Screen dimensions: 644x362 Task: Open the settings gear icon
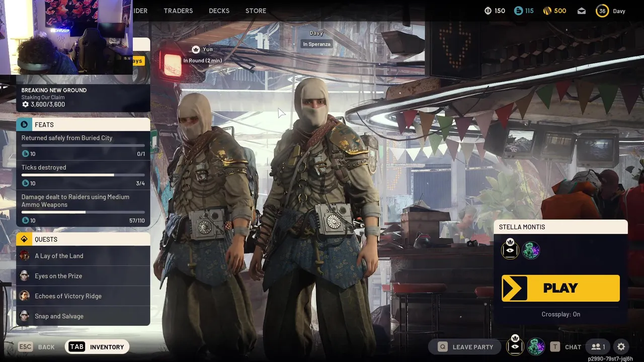[621, 347]
